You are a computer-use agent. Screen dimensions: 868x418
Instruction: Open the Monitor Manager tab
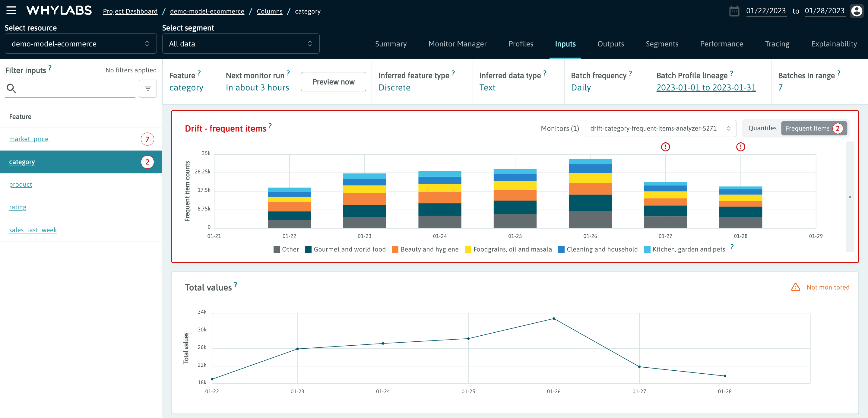457,44
